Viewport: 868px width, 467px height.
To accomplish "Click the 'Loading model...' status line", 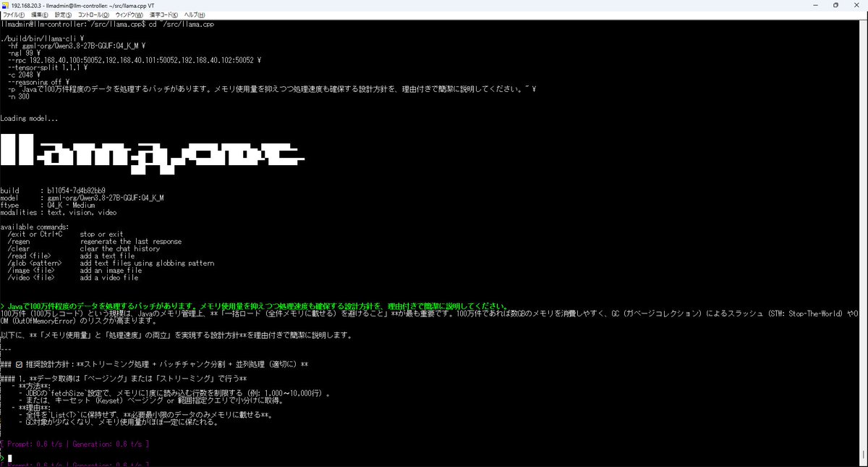I will click(x=29, y=118).
